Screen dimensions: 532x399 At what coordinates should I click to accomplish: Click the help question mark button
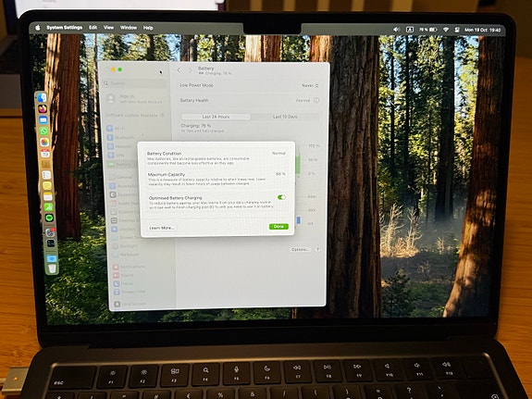(x=317, y=249)
